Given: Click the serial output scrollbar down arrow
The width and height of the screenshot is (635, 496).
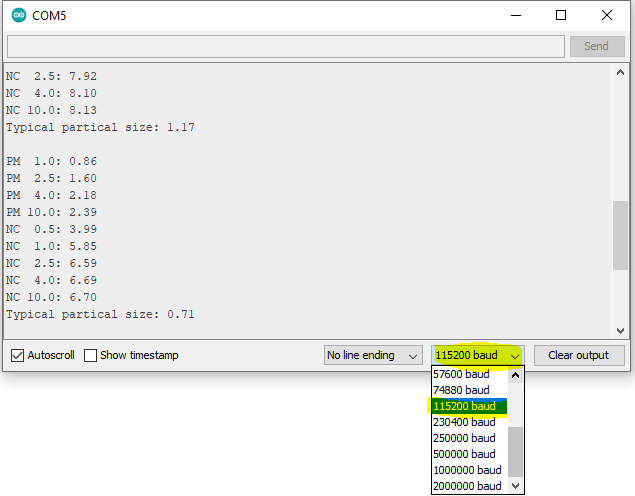Looking at the screenshot, I should point(620,330).
